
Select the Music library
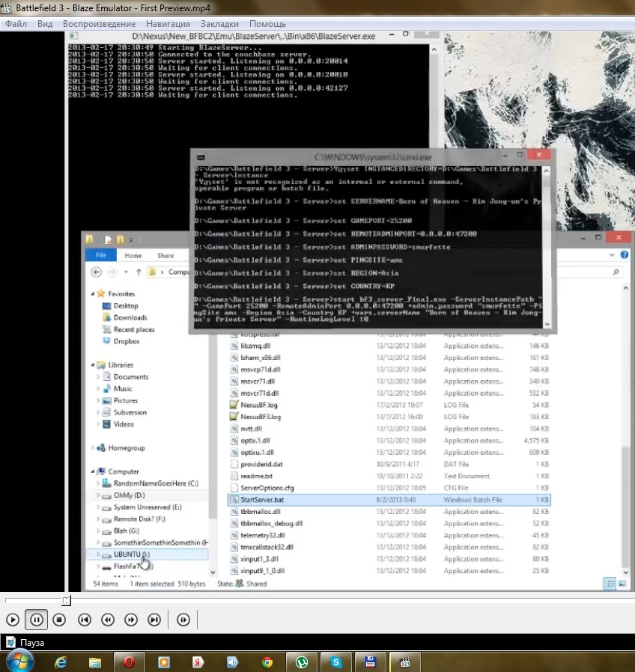123,388
